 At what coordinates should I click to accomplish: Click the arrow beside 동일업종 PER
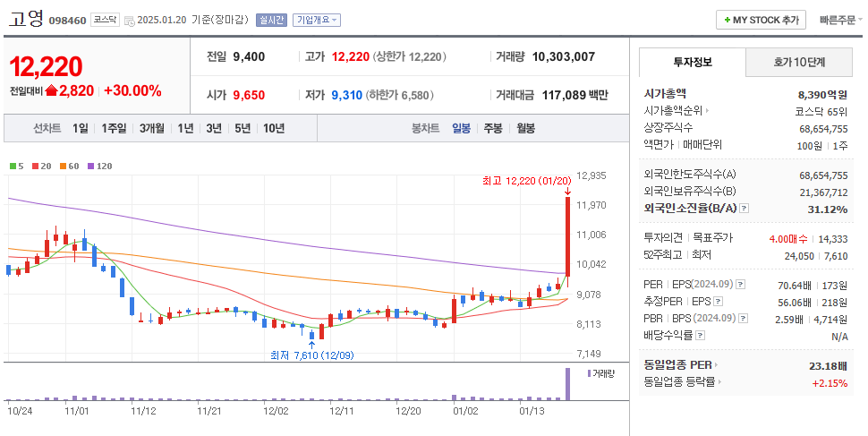pyautogui.click(x=716, y=365)
